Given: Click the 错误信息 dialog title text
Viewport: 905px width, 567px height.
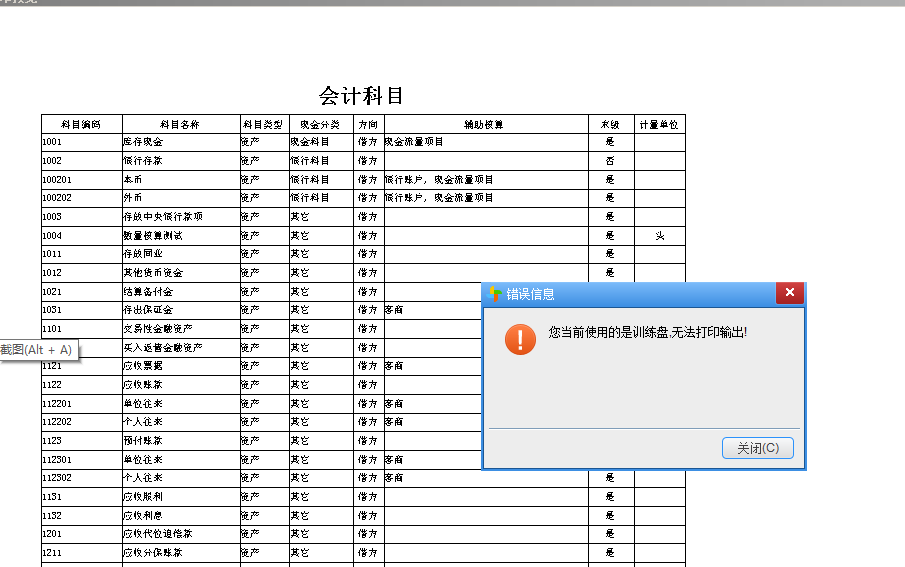Looking at the screenshot, I should [530, 294].
